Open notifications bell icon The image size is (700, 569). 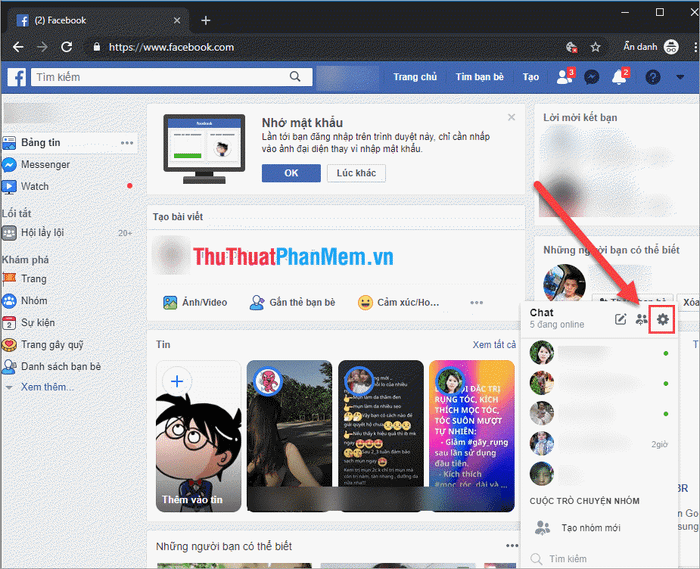point(619,77)
